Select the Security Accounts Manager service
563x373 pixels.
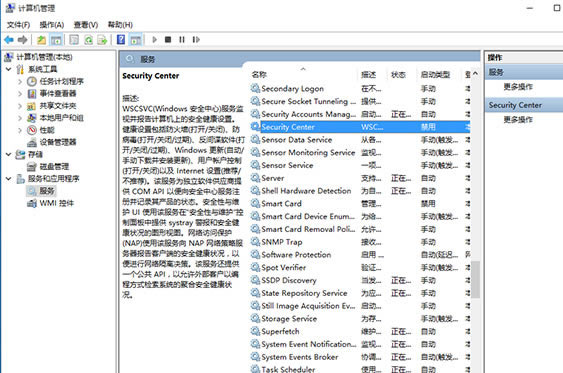click(360, 114)
